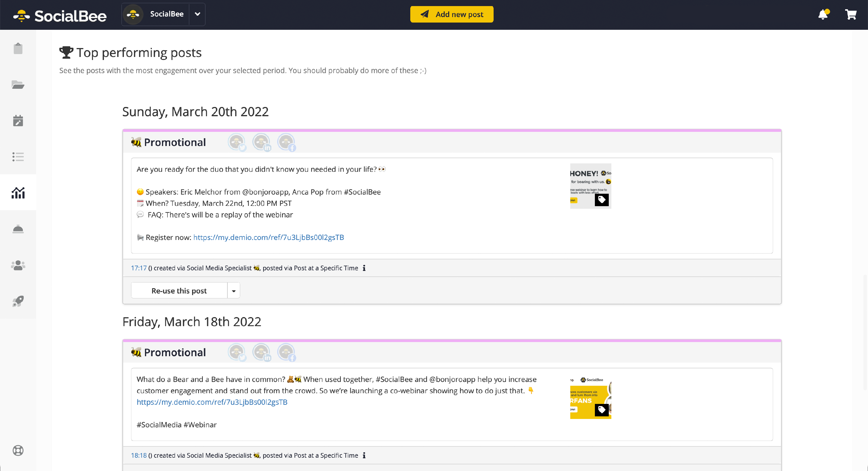This screenshot has height=471, width=868.
Task: Click Twitter profile on March 20th post
Action: [x=237, y=143]
